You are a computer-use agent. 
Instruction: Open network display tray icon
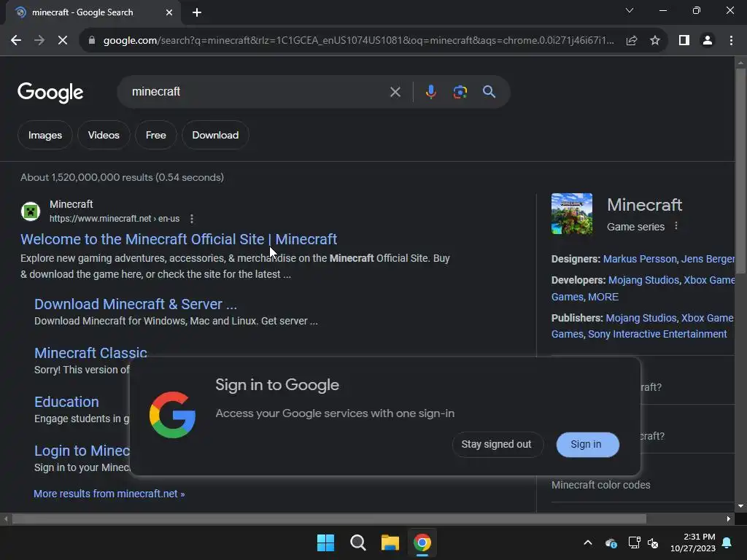634,542
